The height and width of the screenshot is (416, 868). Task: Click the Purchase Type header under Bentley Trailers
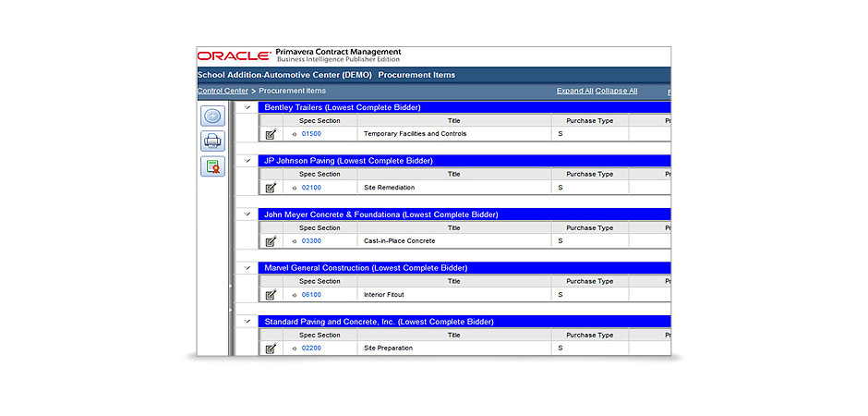click(589, 120)
